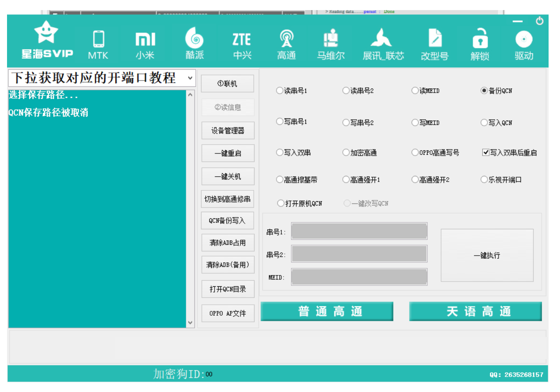Click the log panel scroll down arrow
This screenshot has height=392, width=560.
tap(190, 322)
